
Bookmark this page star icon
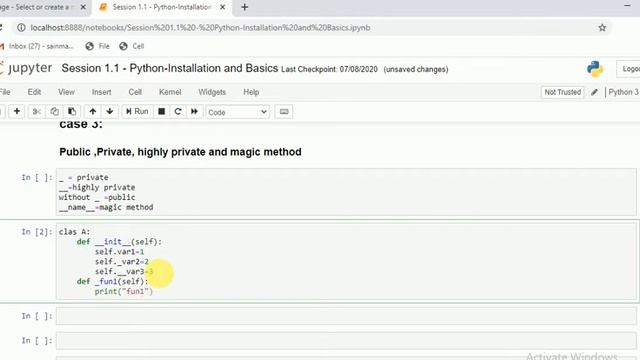point(602,28)
